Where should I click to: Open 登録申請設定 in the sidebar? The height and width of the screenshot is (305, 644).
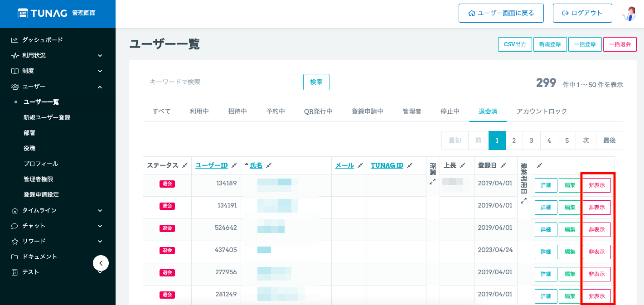[41, 194]
